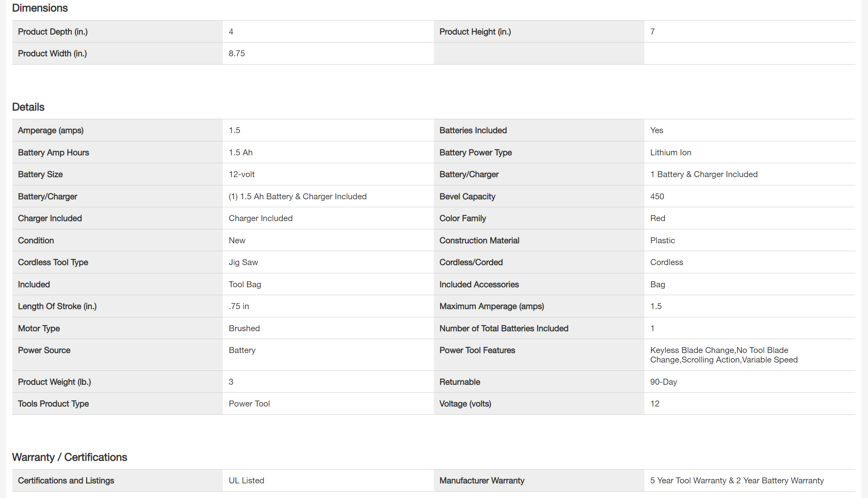Select the Brushed motor type value
The width and height of the screenshot is (868, 498).
coord(244,328)
